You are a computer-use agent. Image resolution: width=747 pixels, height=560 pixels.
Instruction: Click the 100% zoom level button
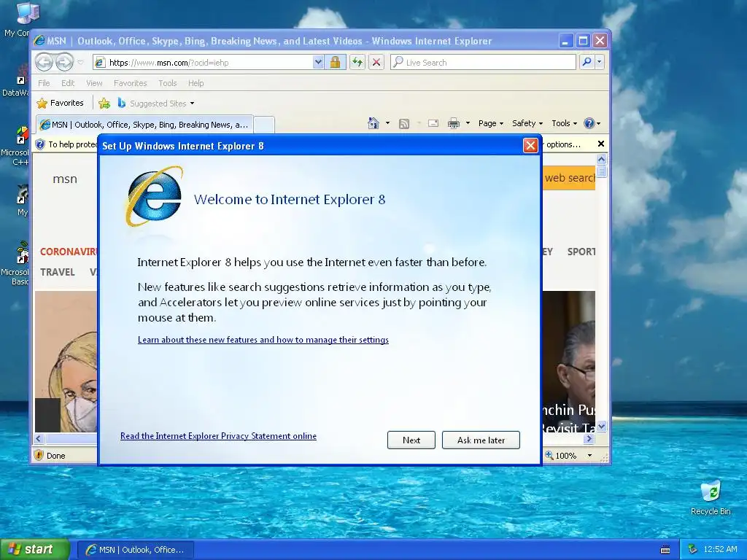pyautogui.click(x=561, y=456)
